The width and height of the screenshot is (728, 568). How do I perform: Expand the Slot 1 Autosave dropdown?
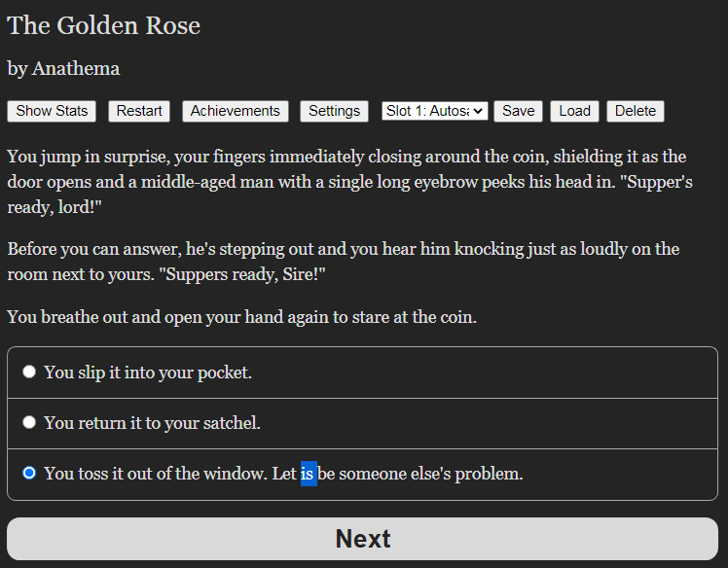(x=435, y=111)
